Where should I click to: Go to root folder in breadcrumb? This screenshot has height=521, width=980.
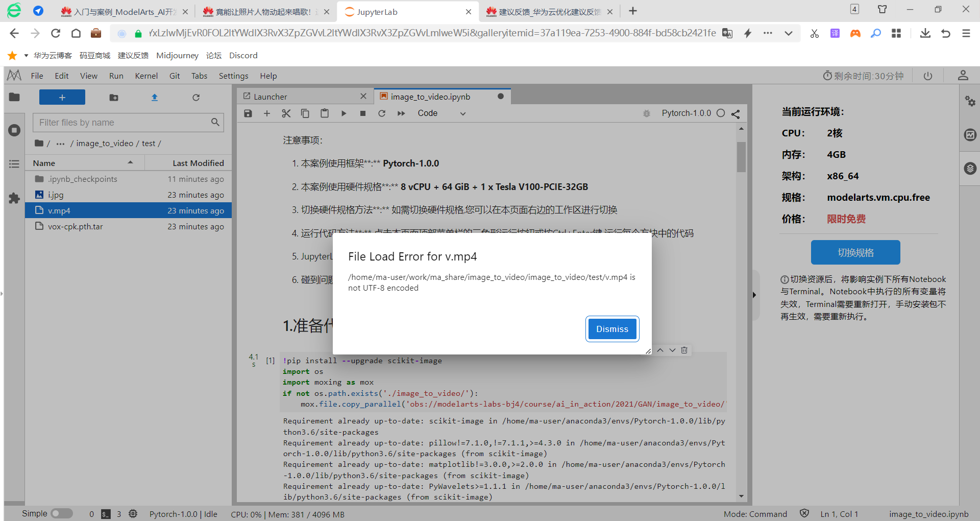[39, 143]
